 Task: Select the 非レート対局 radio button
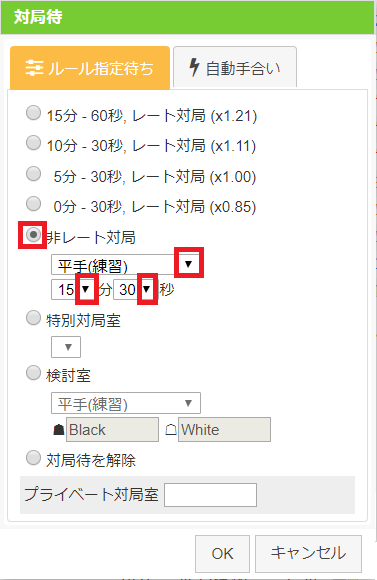tap(33, 235)
